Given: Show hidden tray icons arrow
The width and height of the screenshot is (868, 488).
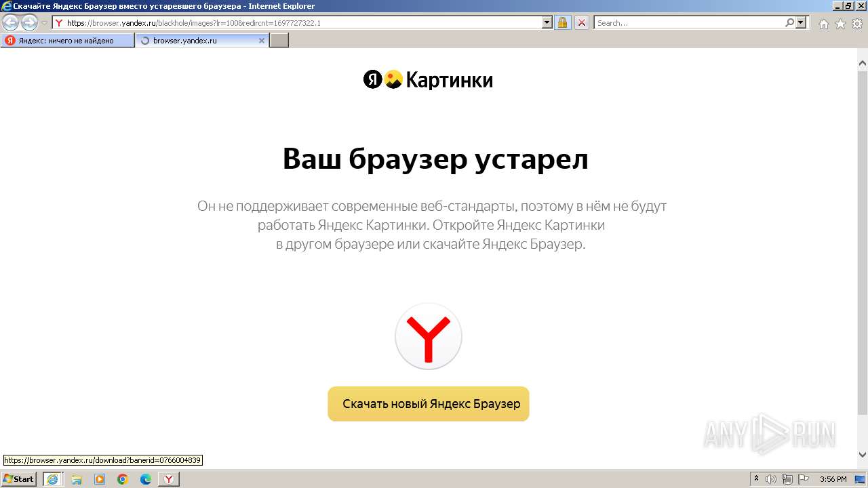Looking at the screenshot, I should (757, 479).
